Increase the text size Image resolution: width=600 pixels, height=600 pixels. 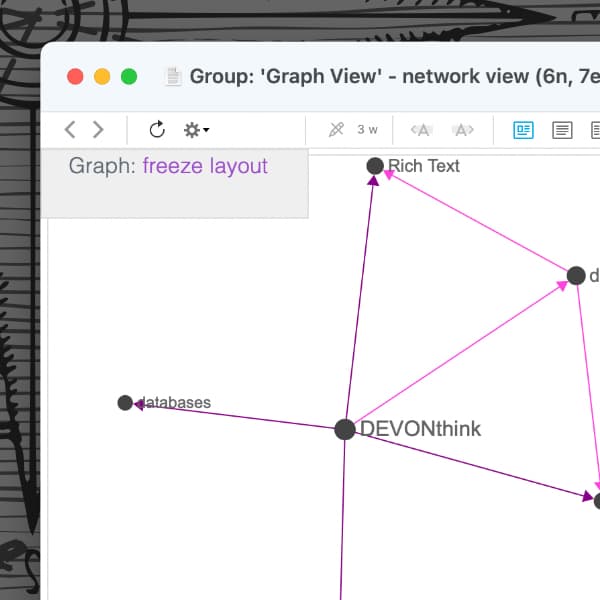463,130
